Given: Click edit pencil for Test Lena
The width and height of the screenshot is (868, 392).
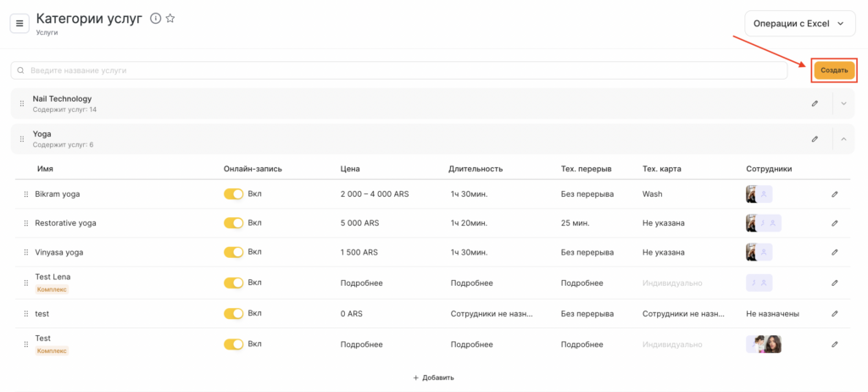Looking at the screenshot, I should tap(834, 283).
